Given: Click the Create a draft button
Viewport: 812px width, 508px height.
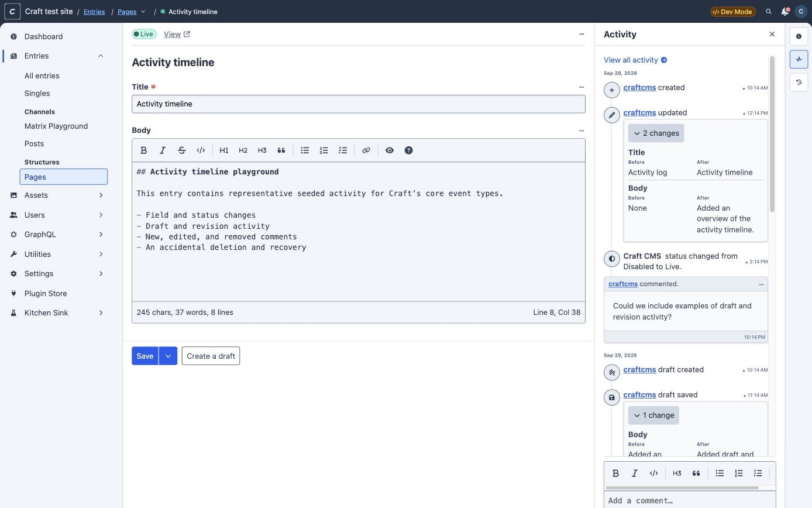Looking at the screenshot, I should click(211, 356).
